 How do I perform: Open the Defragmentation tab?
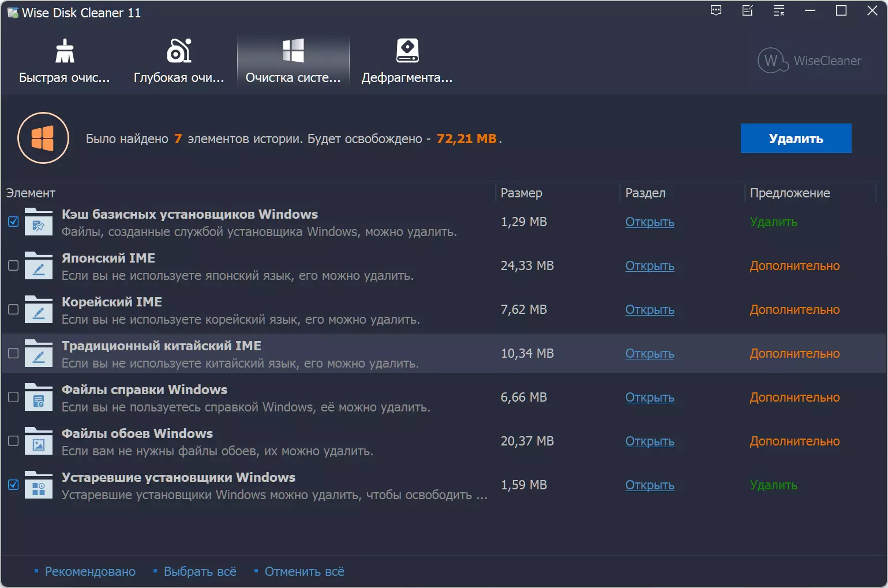[x=407, y=61]
